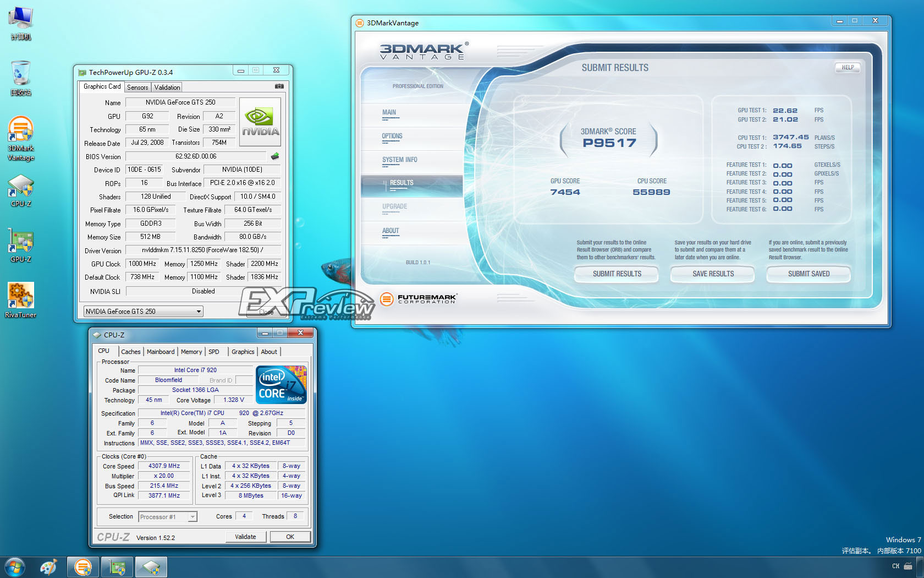Click the GPU-Z NVIDIA SLI value Disabled

point(203,291)
